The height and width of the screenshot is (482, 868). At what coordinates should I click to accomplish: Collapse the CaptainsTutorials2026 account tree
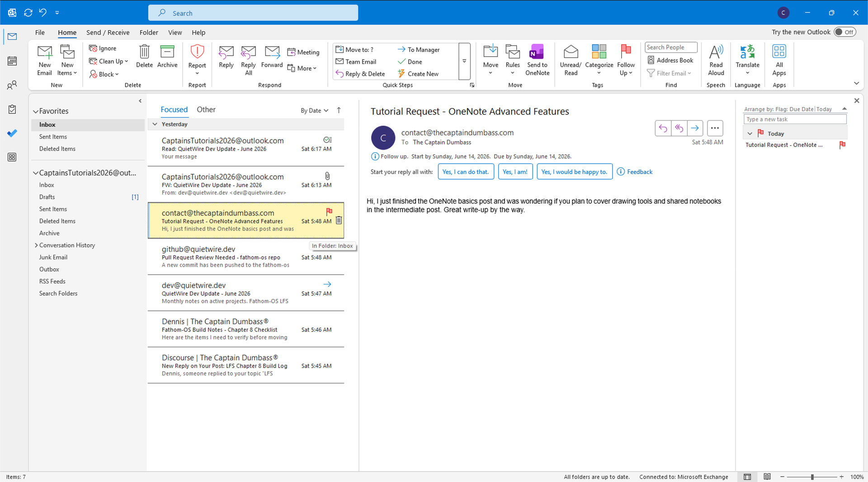[36, 173]
